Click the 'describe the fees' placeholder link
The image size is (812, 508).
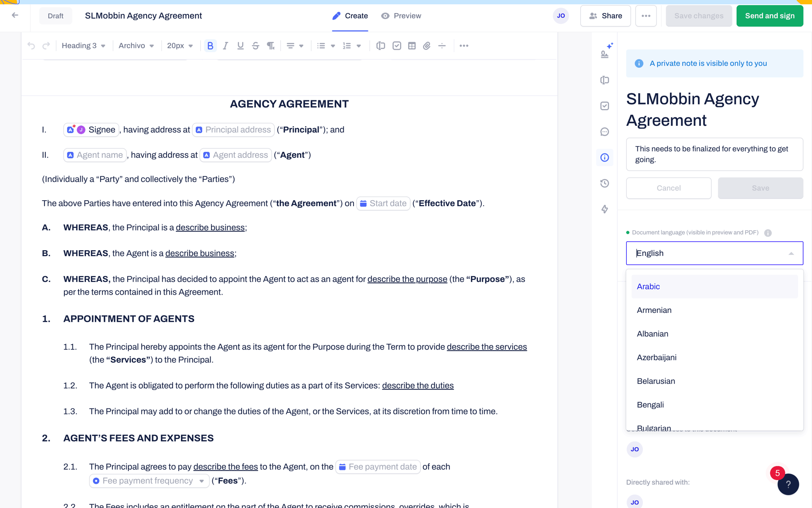(x=225, y=467)
